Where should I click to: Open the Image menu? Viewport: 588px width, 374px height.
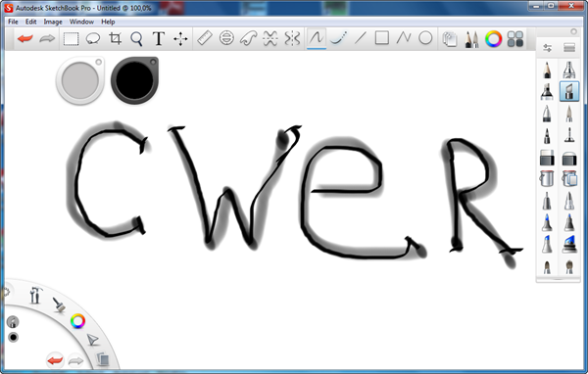point(53,22)
